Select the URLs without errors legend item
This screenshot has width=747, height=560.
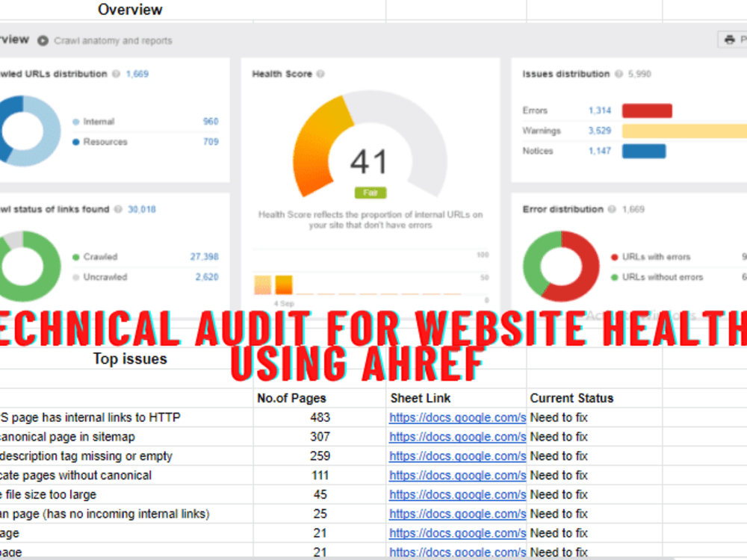pyautogui.click(x=657, y=277)
